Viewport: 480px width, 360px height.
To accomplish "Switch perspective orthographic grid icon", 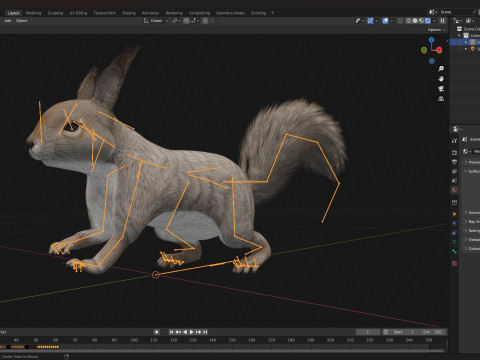I will point(441,99).
